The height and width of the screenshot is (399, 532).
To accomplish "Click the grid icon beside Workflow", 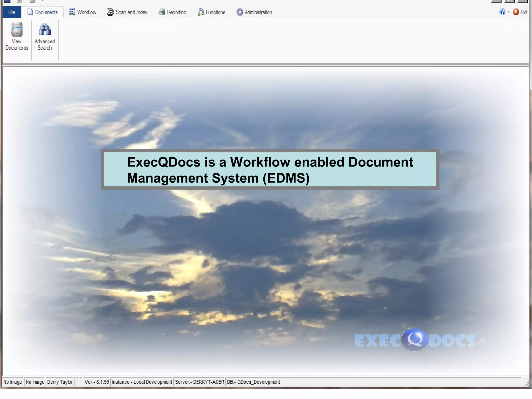I will tap(72, 12).
